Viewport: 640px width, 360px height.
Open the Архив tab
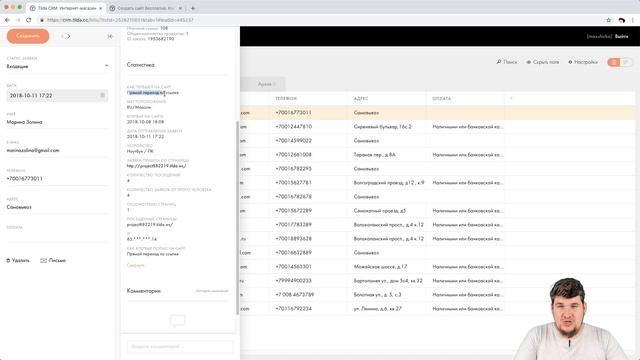point(267,84)
